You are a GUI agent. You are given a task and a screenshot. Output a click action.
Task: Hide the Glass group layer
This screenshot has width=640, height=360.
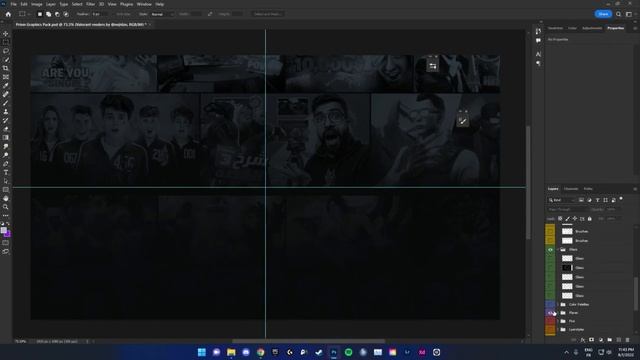[550, 249]
